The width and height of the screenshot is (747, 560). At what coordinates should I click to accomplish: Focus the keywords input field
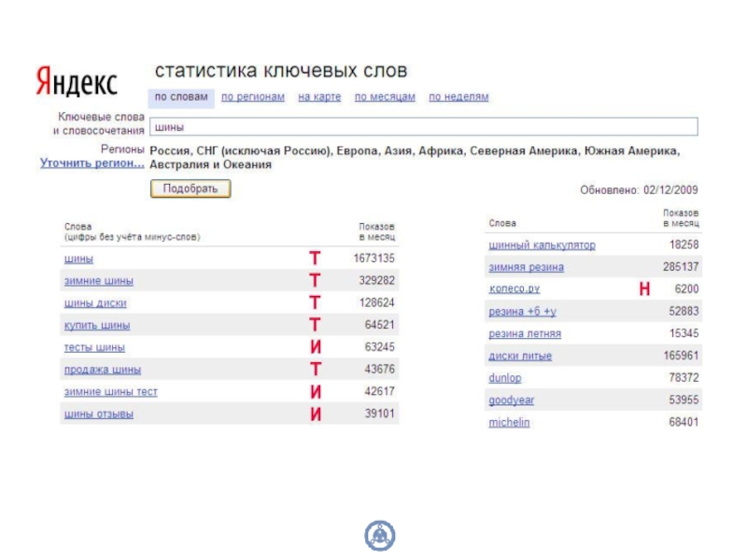[x=424, y=127]
